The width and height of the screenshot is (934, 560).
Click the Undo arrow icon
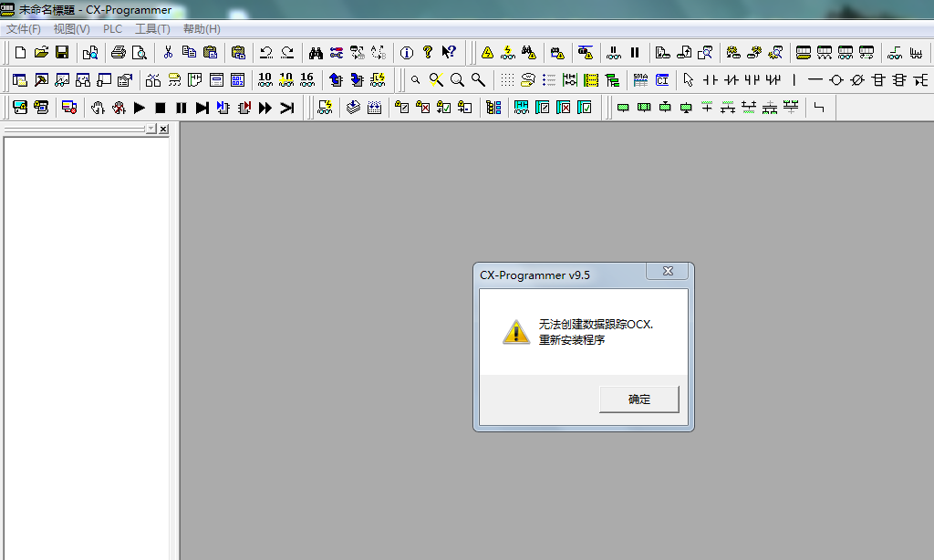tap(266, 52)
